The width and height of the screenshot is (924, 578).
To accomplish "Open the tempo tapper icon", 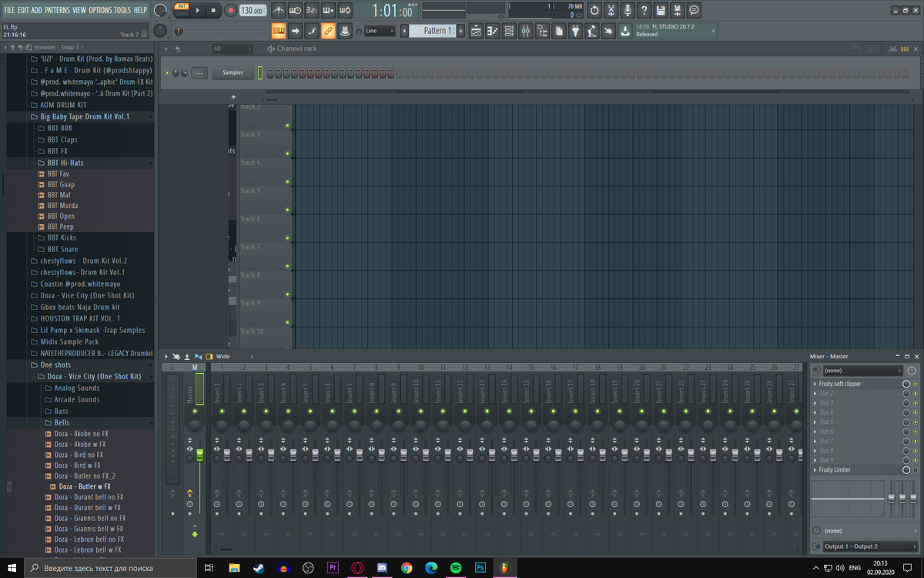I will [x=591, y=31].
